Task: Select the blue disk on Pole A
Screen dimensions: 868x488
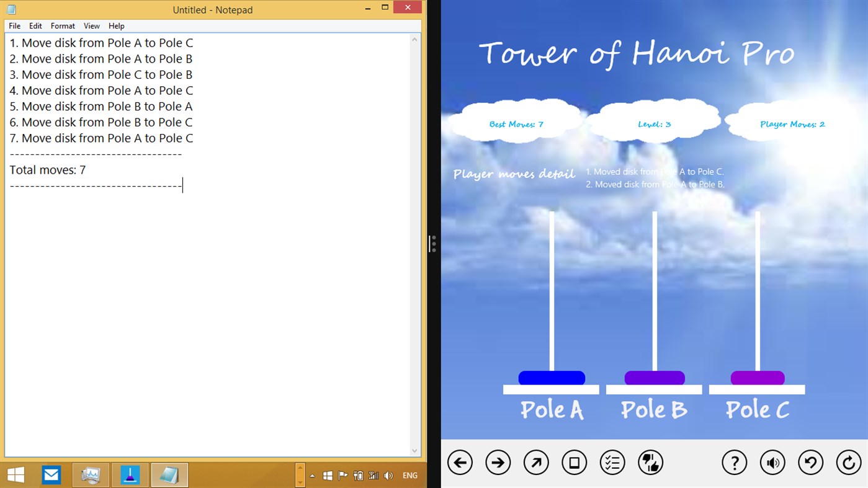Action: point(550,378)
